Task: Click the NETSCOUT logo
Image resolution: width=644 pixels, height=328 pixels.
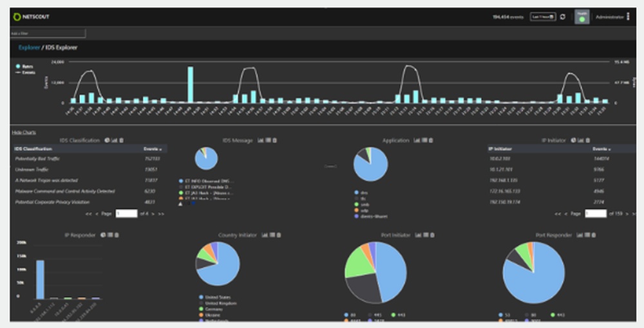Action: [x=31, y=17]
